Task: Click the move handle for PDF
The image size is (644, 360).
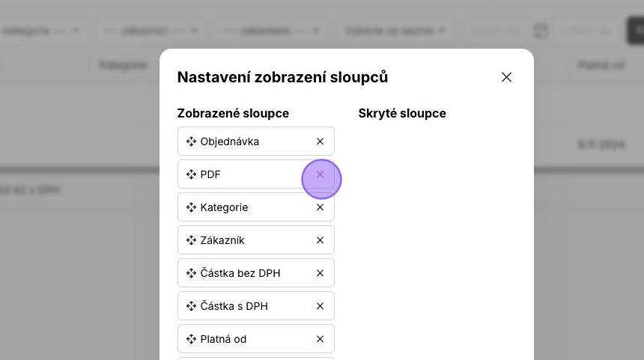Action: click(191, 174)
